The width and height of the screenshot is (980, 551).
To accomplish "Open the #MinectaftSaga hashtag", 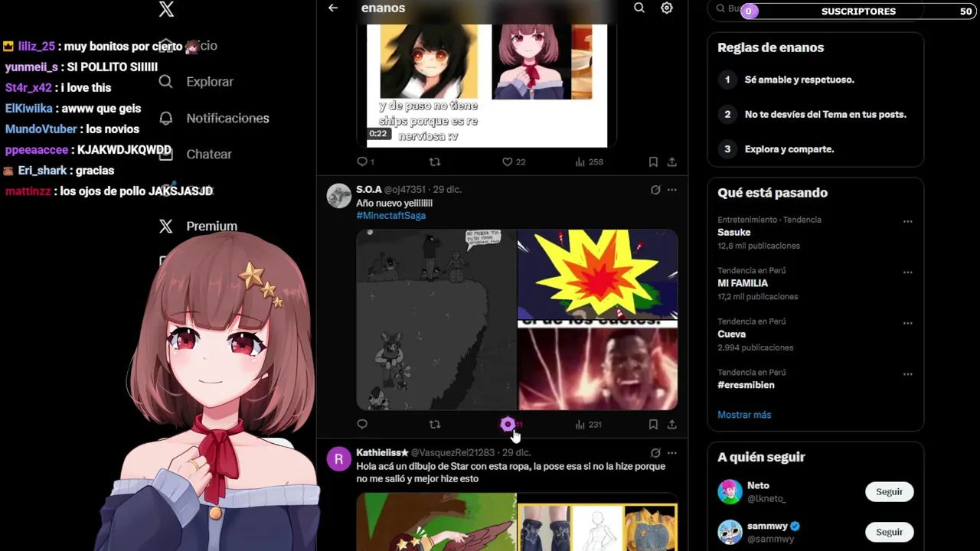I will pyautogui.click(x=390, y=216).
